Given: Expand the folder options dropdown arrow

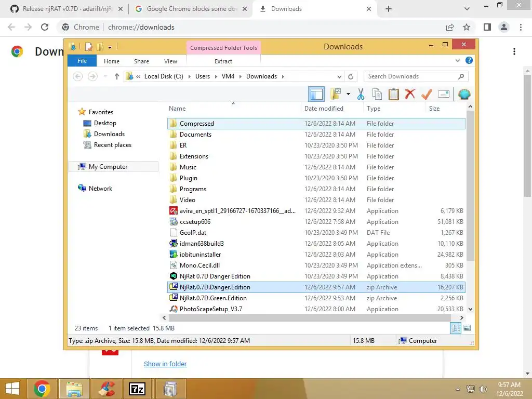Looking at the screenshot, I should [x=348, y=94].
